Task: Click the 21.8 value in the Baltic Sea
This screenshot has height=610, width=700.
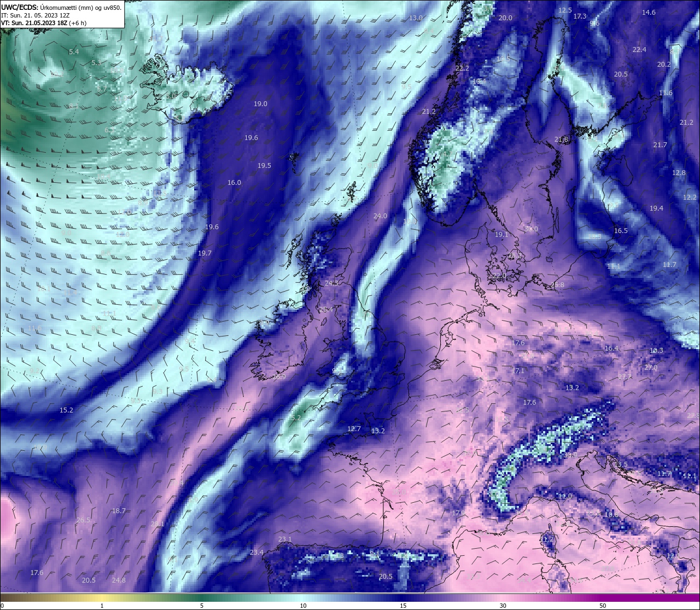Action: 561,140
